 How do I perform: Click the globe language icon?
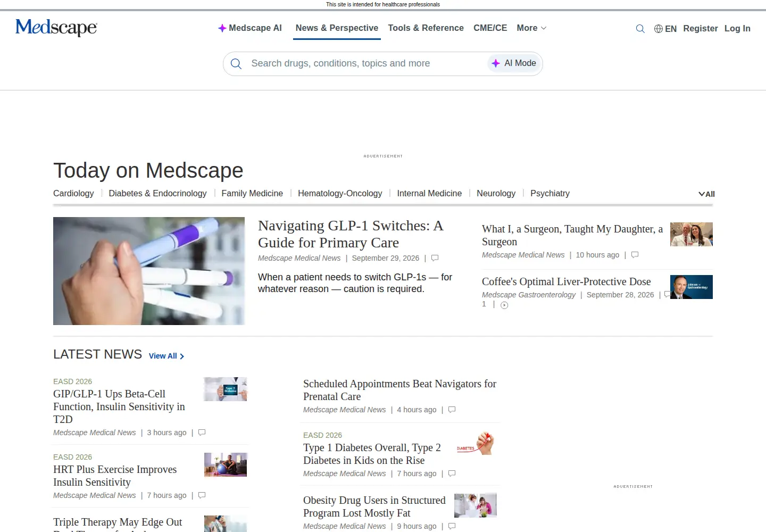pos(659,29)
